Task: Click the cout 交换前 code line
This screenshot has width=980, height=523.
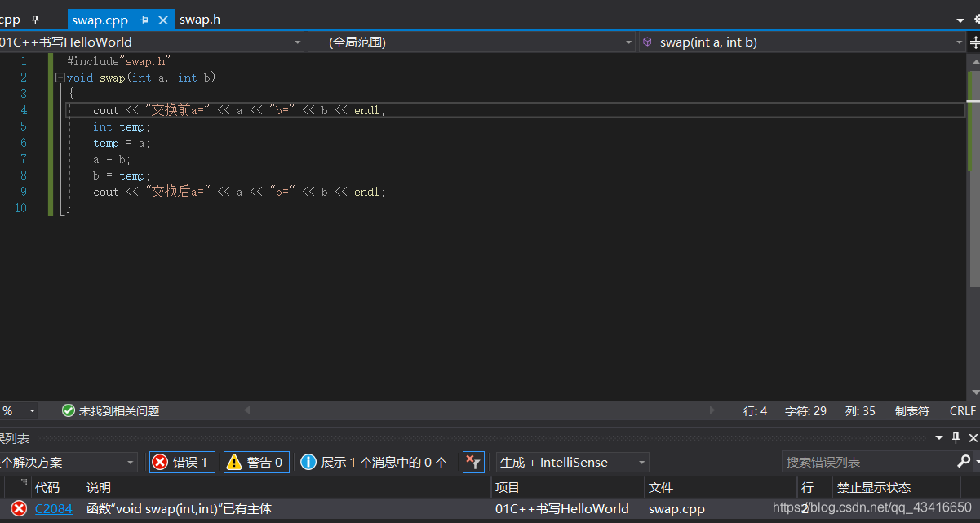Action: [239, 110]
